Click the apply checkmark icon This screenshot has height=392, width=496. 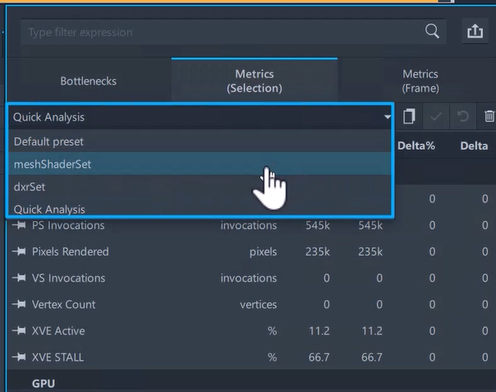click(x=436, y=116)
